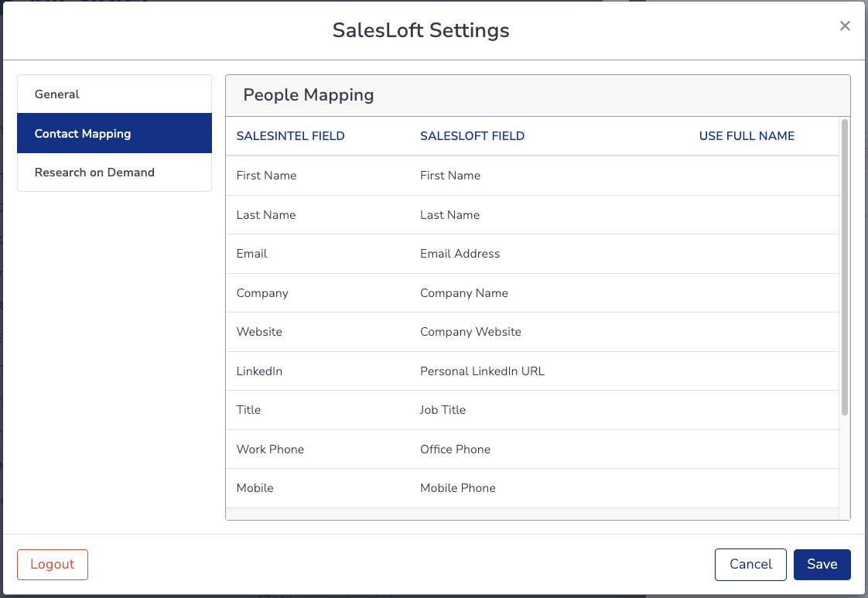
Task: Save the SalesLoft settings
Action: pyautogui.click(x=822, y=564)
